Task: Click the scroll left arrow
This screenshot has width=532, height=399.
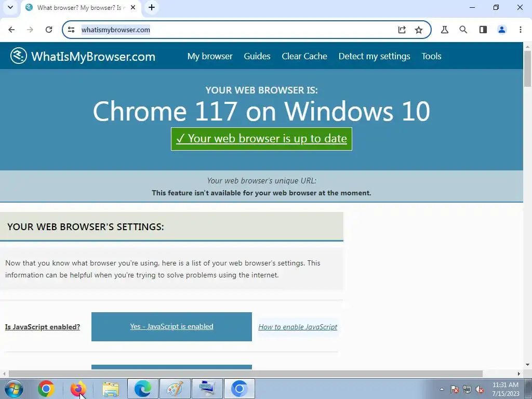Action: (x=4, y=374)
